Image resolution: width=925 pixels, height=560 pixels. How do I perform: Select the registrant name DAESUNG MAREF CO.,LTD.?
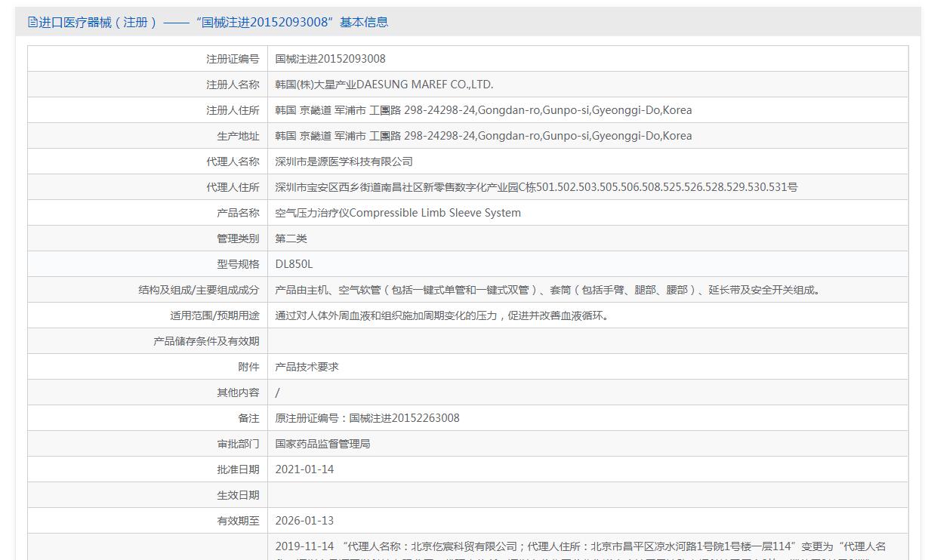(384, 85)
